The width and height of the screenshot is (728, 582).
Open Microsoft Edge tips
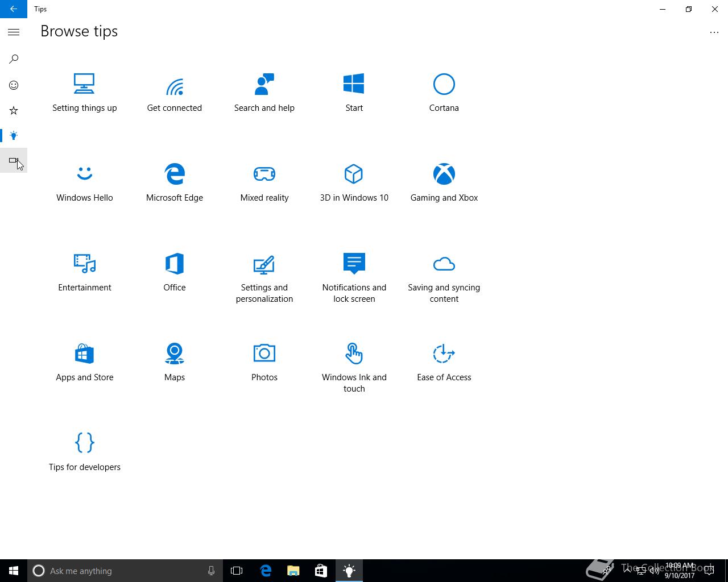[174, 182]
